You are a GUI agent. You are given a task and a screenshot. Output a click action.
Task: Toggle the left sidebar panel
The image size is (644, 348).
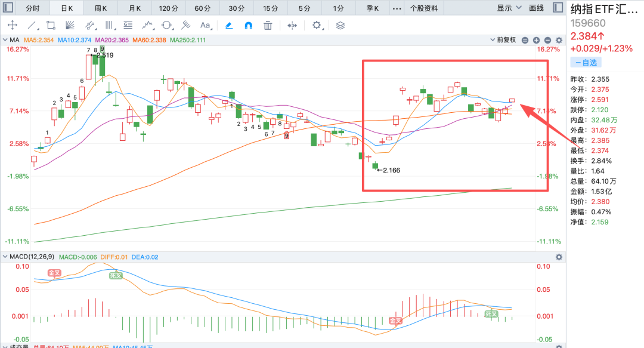point(8,7)
